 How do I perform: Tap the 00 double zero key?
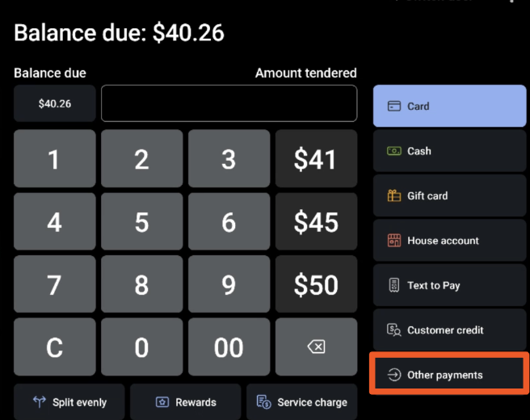pos(229,347)
